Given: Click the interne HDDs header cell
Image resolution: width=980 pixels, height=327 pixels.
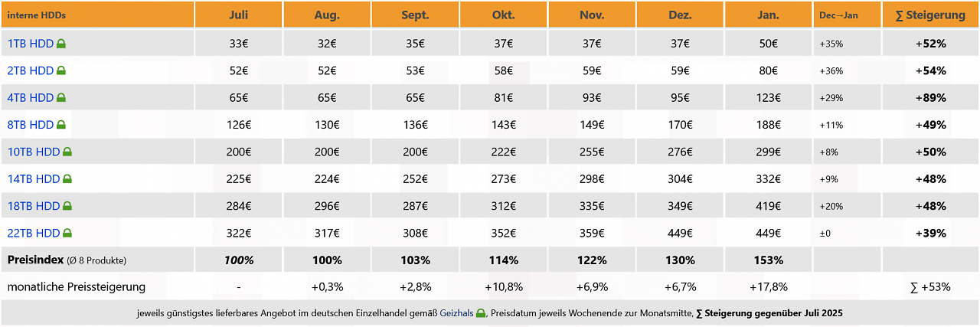Looking at the screenshot, I should pos(97,15).
